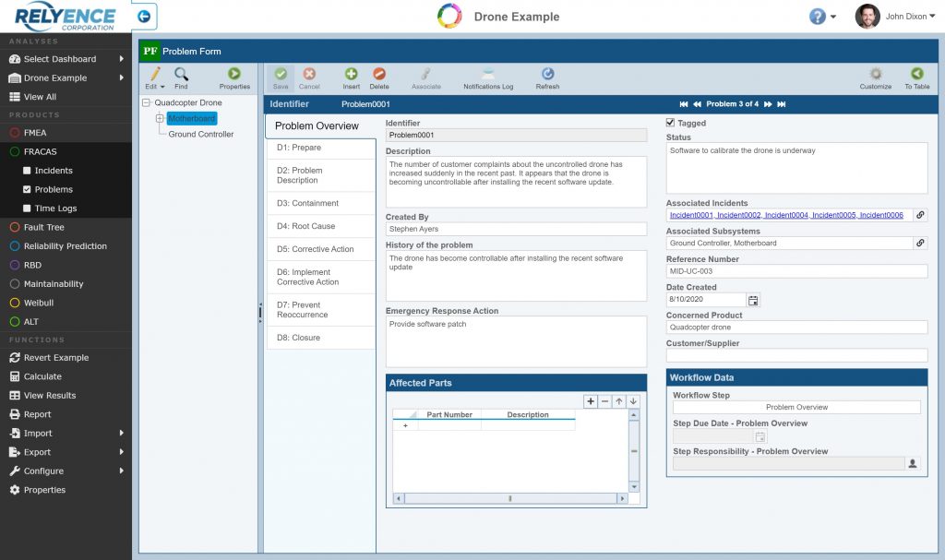
Task: Expand the Motherboard tree node
Action: (x=160, y=118)
